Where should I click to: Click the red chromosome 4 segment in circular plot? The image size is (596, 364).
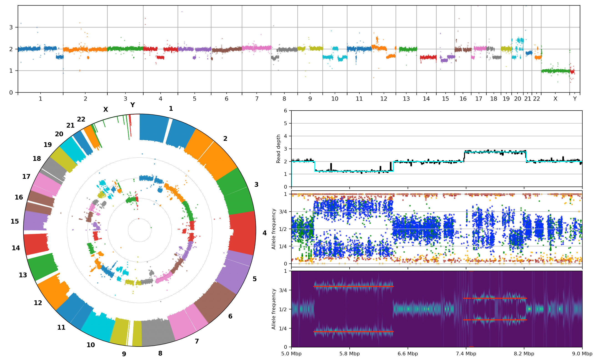[x=243, y=232]
